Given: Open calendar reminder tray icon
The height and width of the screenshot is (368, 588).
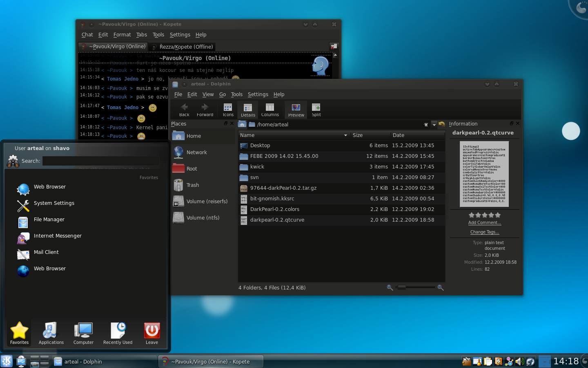Looking at the screenshot, I should pyautogui.click(x=477, y=361).
